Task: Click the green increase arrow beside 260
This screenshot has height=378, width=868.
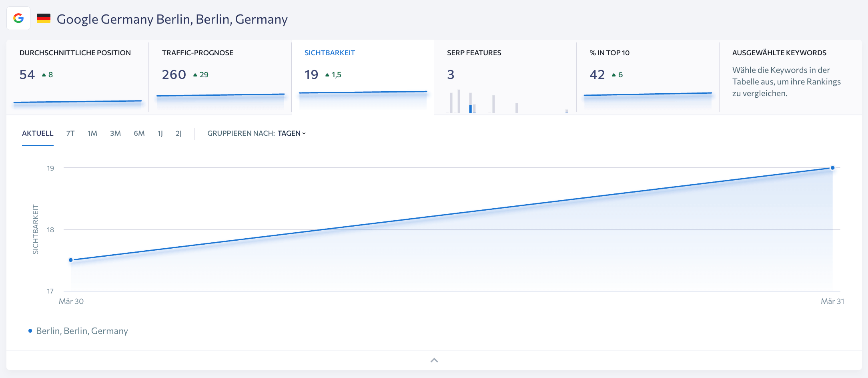Action: pos(194,74)
